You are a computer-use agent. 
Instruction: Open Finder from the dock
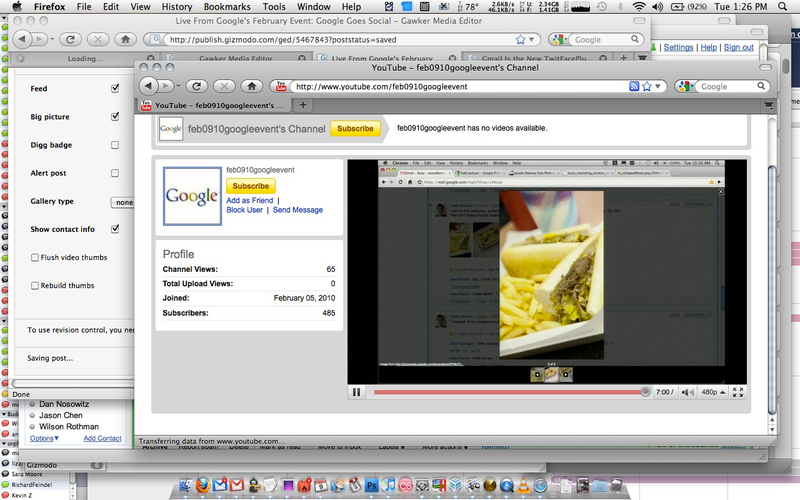186,485
